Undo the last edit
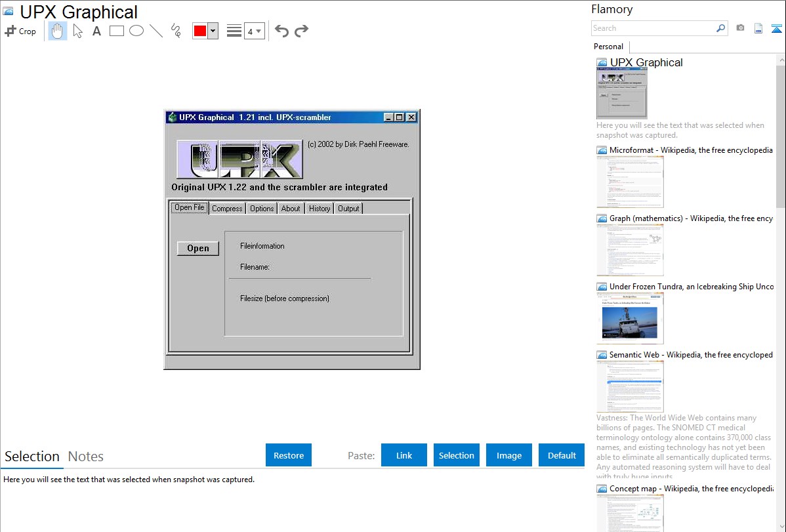Screen dimensions: 786x532 281,31
